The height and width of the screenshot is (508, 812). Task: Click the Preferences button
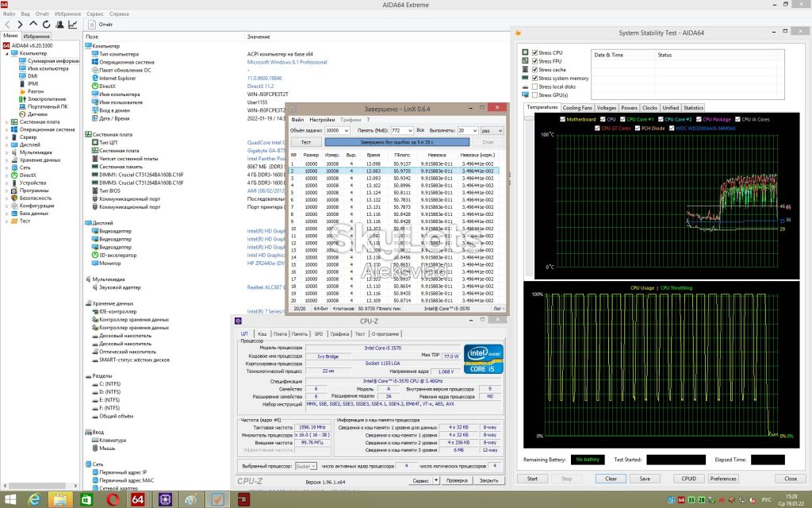click(x=723, y=479)
